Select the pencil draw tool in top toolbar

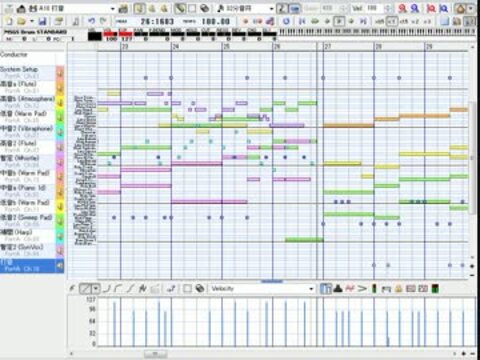pos(180,8)
